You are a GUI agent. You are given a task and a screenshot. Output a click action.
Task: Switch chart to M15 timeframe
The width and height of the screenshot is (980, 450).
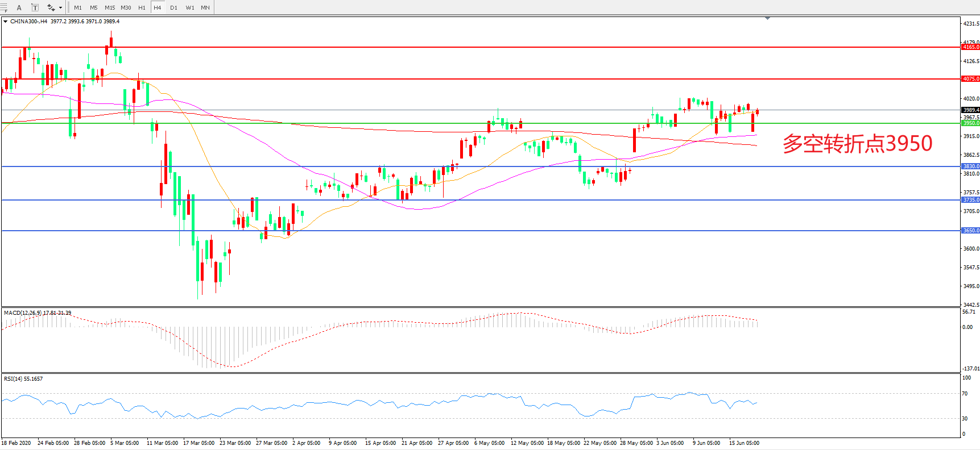tap(110, 7)
